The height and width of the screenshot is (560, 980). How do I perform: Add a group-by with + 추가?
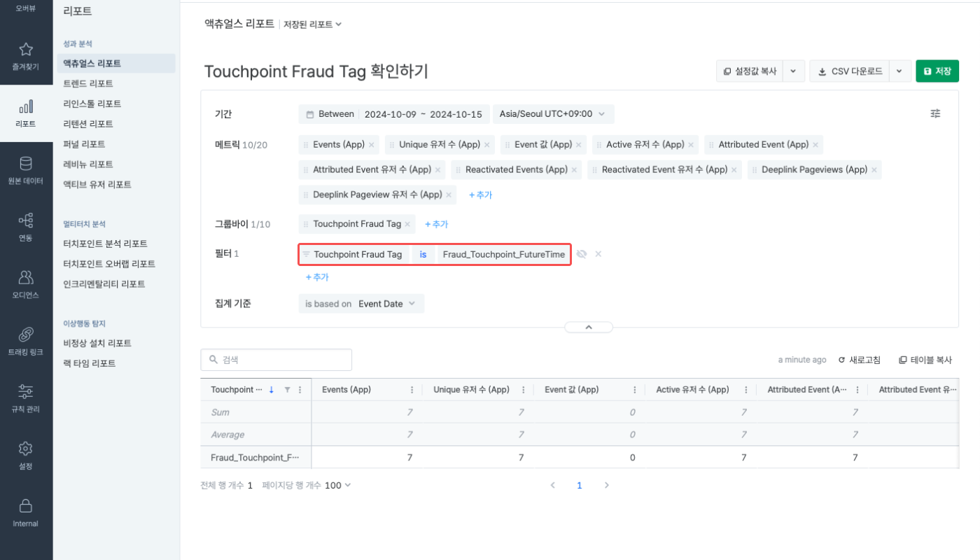(436, 225)
